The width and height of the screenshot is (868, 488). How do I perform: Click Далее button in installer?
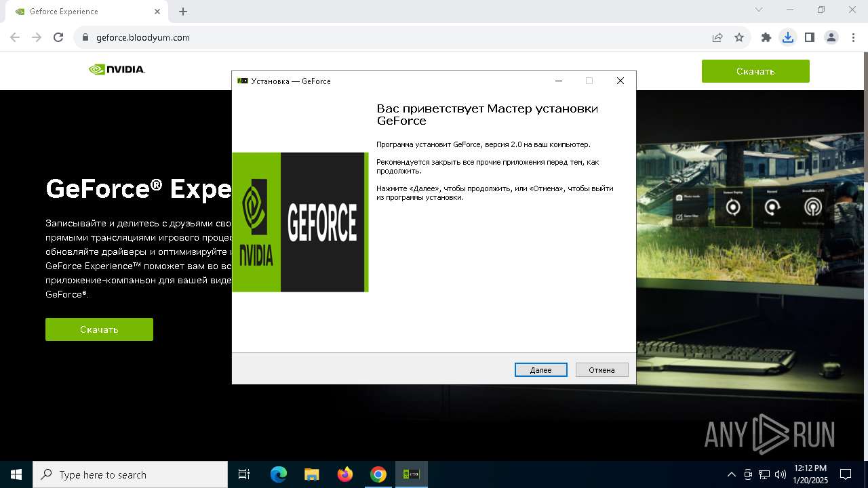pos(540,370)
